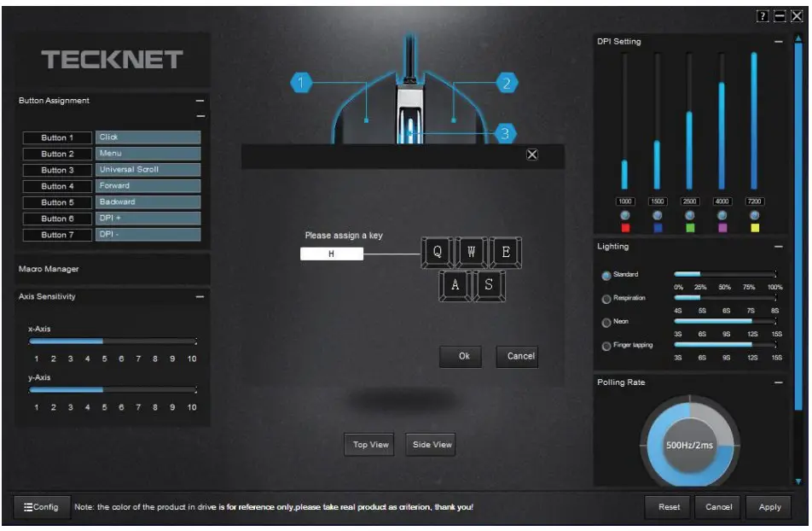Click the key assignment input field showing H
Screen dimensions: 812x531
pos(332,254)
